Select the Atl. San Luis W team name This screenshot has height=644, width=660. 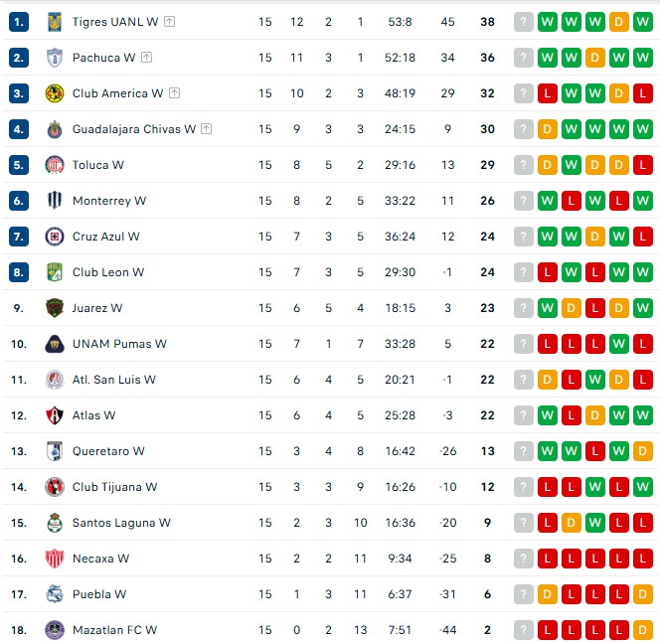coord(113,380)
